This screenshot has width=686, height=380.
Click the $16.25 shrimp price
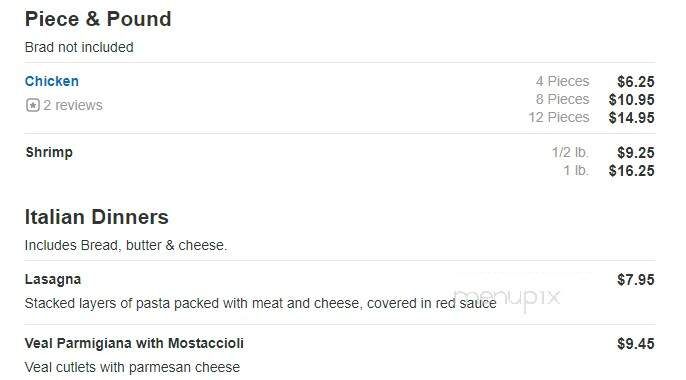[x=632, y=171]
